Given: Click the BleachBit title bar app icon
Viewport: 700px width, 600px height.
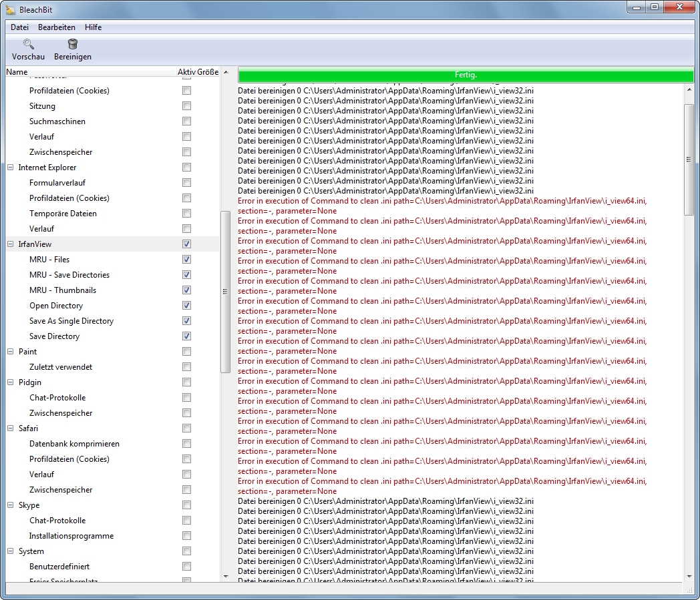Looking at the screenshot, I should (10, 9).
